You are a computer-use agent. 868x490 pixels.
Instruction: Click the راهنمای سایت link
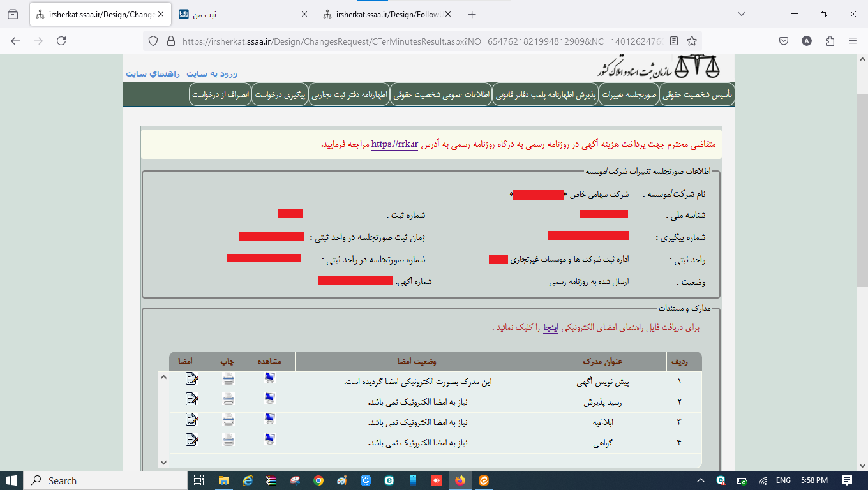click(x=153, y=73)
